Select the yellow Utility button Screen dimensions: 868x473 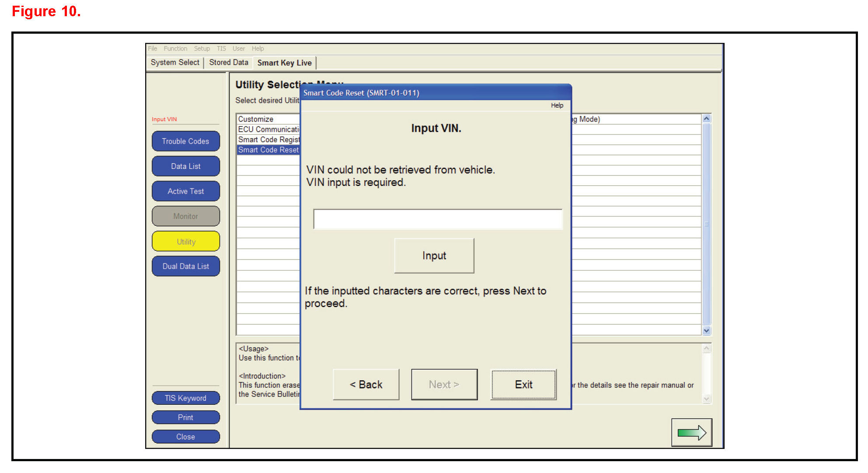[185, 242]
